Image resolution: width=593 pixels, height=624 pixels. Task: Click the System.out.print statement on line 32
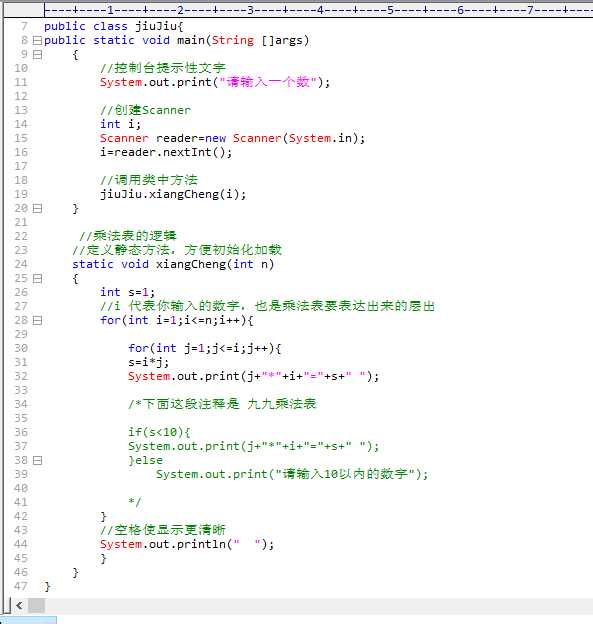(254, 376)
